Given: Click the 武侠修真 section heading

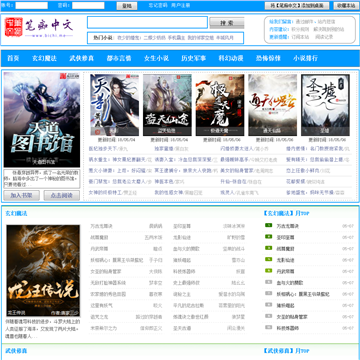Looking at the screenshot, I should click(16, 351).
